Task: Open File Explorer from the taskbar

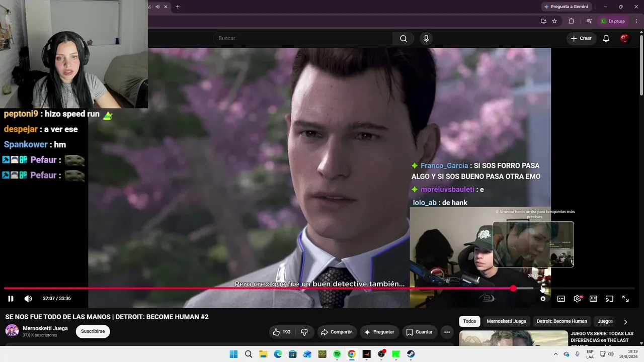Action: 263,354
